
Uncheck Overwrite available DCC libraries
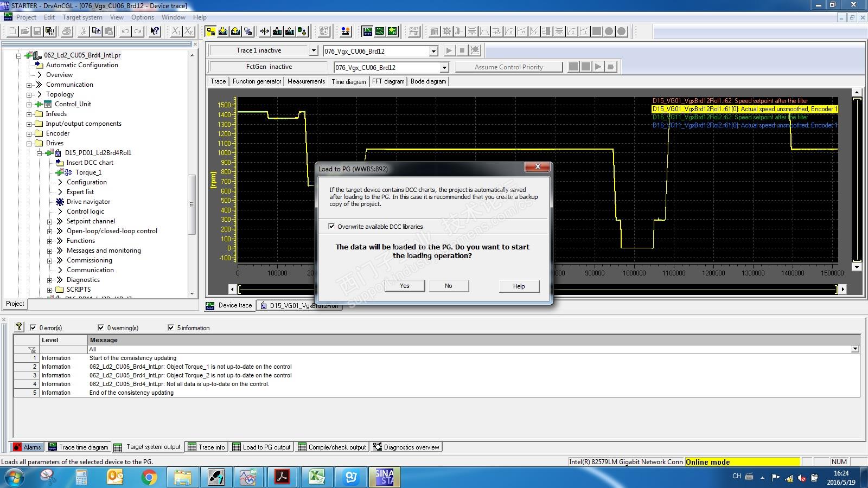click(331, 226)
